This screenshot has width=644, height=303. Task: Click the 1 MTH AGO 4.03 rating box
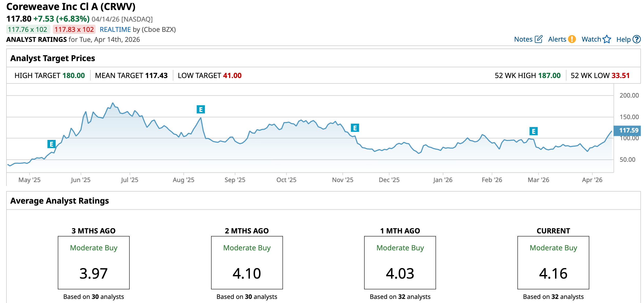[x=400, y=262]
